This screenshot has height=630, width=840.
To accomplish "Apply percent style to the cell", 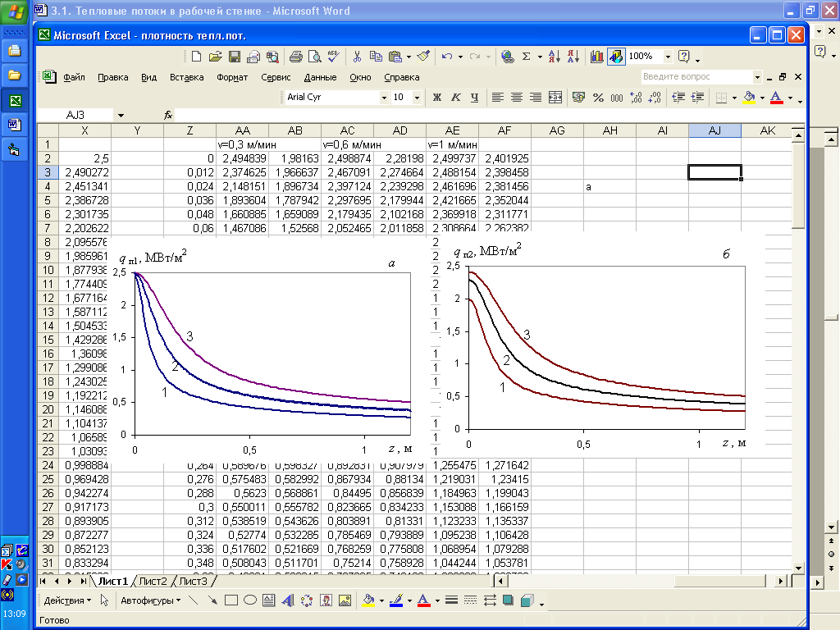I will pyautogui.click(x=598, y=97).
